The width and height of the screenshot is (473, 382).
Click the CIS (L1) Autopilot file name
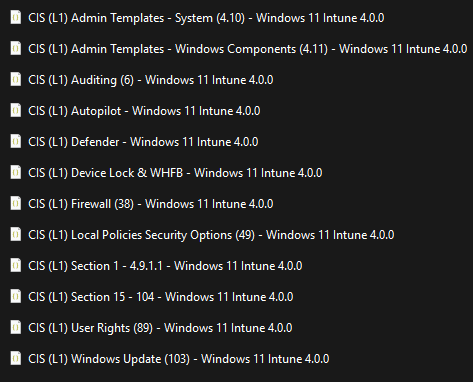click(144, 111)
